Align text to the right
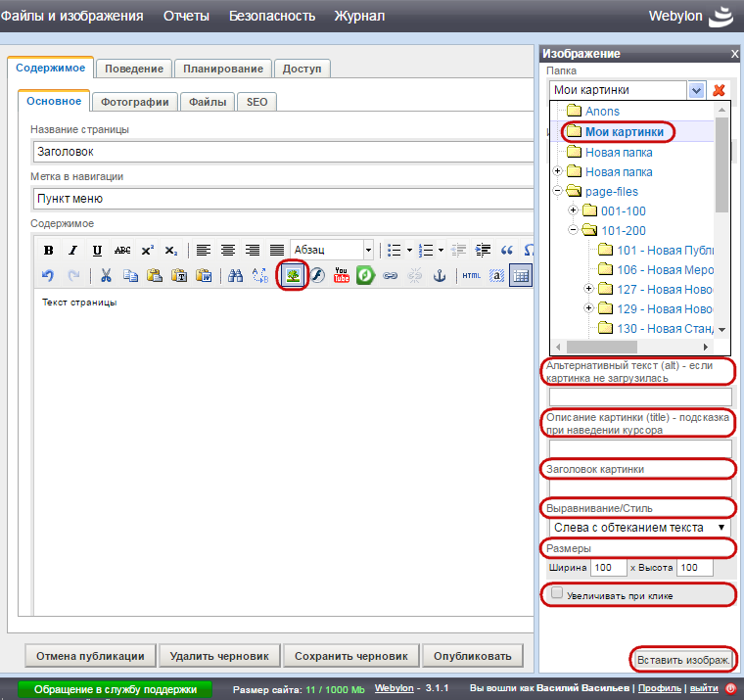The height and width of the screenshot is (700, 744). [253, 250]
